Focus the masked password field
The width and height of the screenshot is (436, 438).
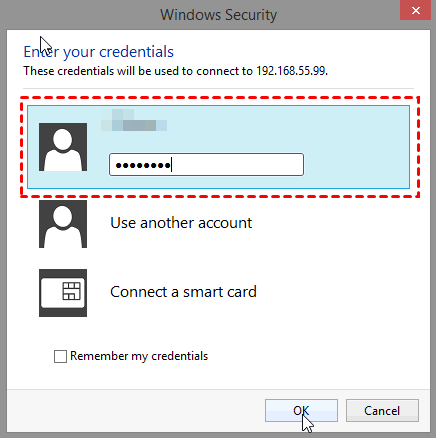(x=206, y=165)
